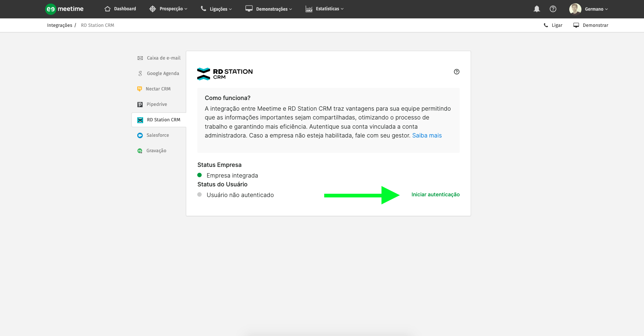Click the Prospecção target icon
Viewport: 644px width, 336px height.
coord(153,9)
